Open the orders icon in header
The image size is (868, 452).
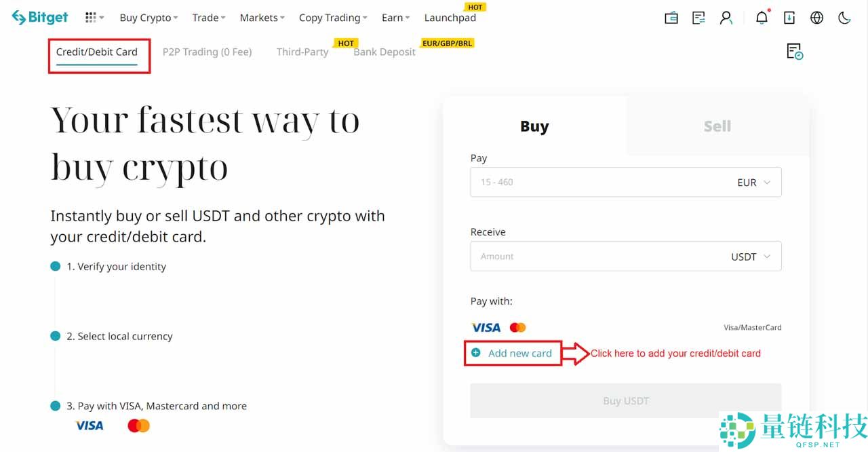(x=698, y=18)
